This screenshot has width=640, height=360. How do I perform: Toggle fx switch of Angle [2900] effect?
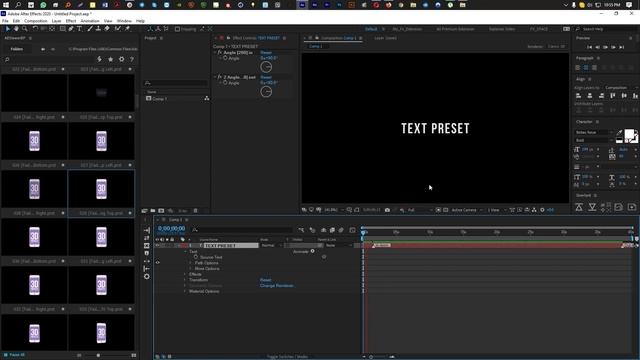(220, 53)
